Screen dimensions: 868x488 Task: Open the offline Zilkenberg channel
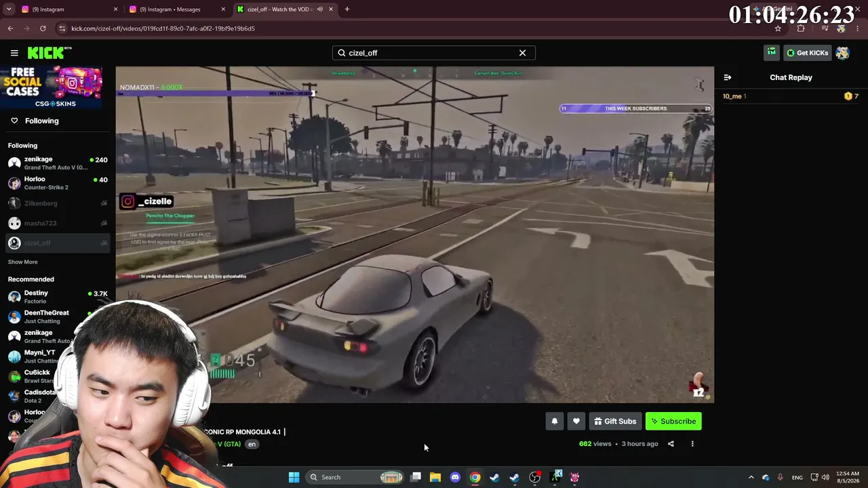tap(58, 203)
